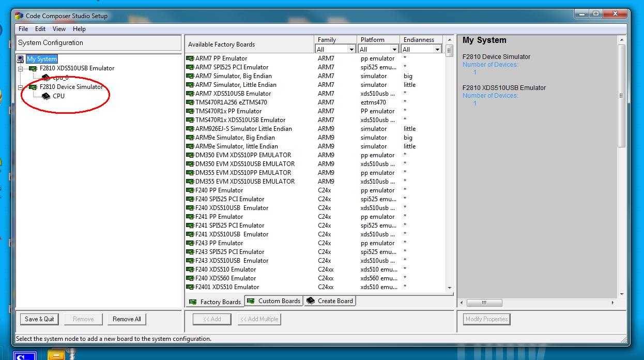
Task: Click the board icon of ARM9e Simulator, Big Endian
Action: [190, 138]
